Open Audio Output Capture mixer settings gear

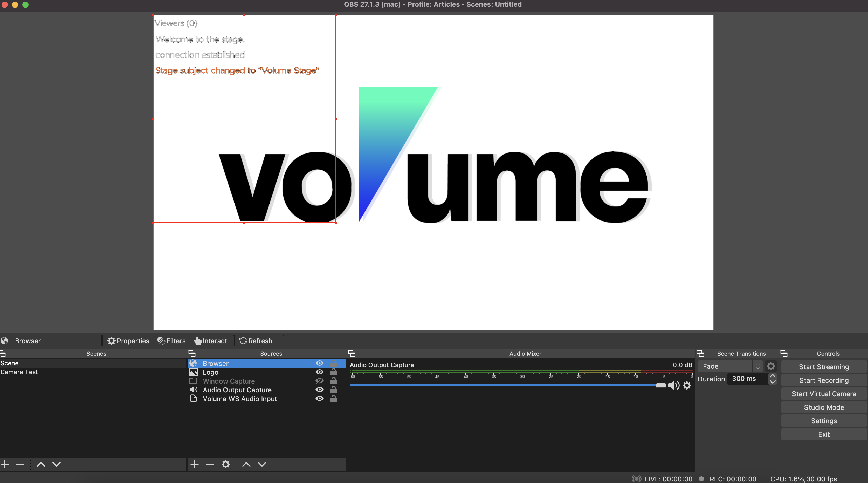pos(687,385)
